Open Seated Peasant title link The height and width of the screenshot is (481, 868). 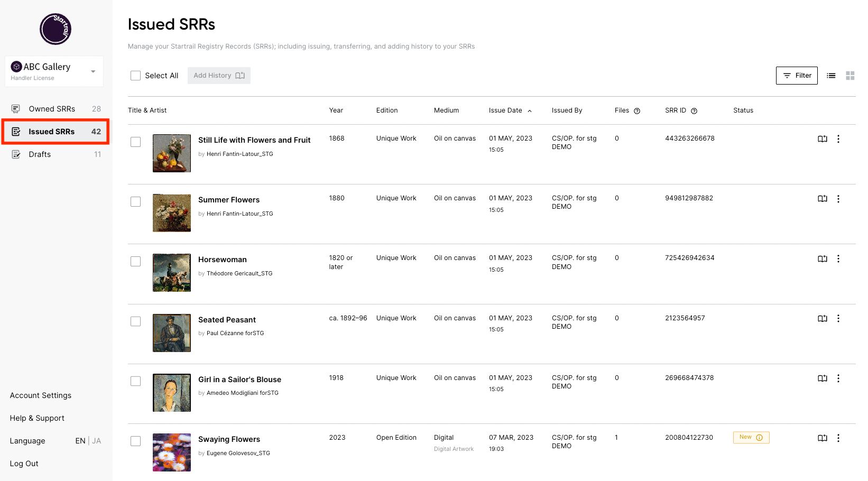click(227, 320)
